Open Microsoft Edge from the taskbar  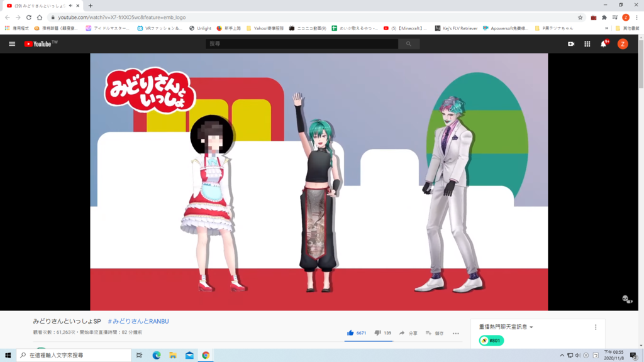pyautogui.click(x=157, y=356)
